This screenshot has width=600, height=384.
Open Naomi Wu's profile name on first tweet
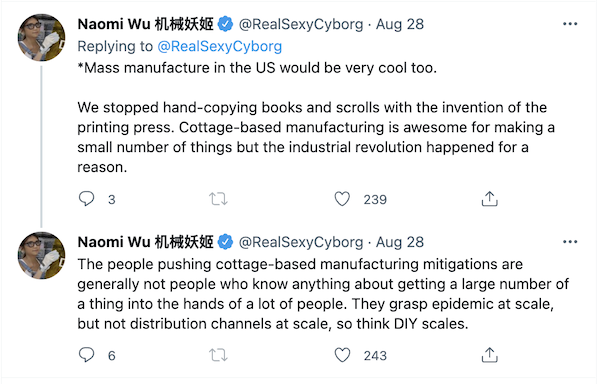pyautogui.click(x=145, y=24)
